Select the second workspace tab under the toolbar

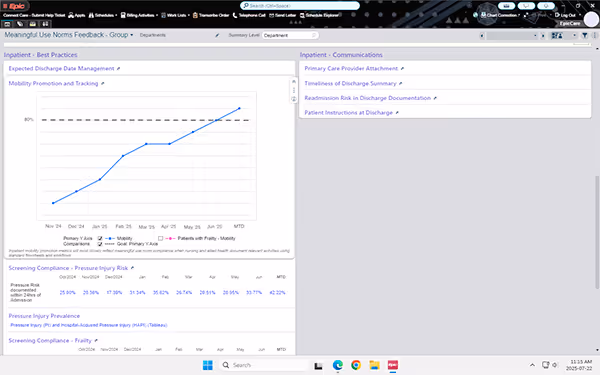point(20,24)
